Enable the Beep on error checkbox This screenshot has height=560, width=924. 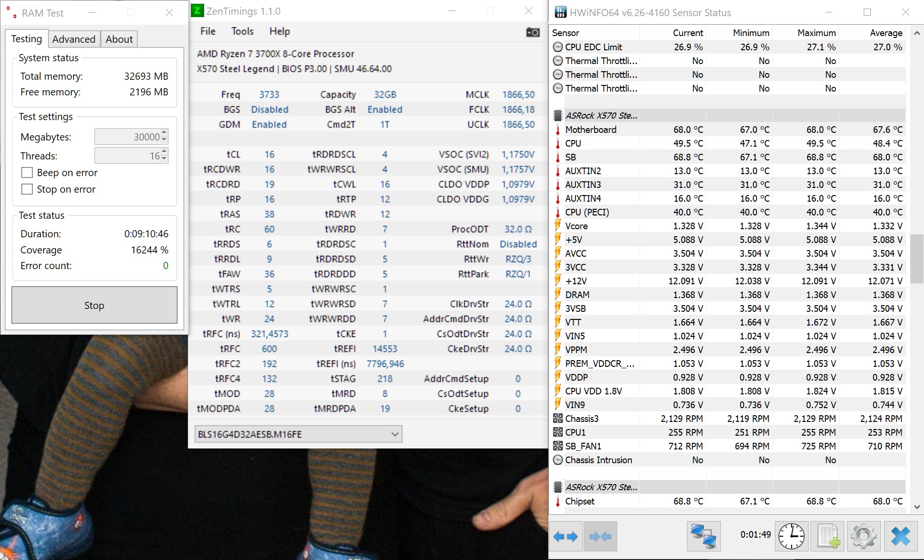[28, 173]
